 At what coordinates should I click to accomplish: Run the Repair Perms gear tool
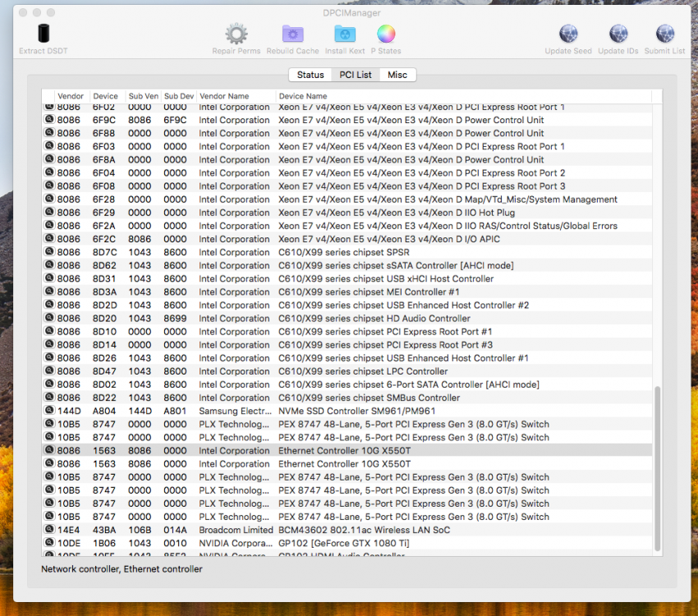(236, 34)
